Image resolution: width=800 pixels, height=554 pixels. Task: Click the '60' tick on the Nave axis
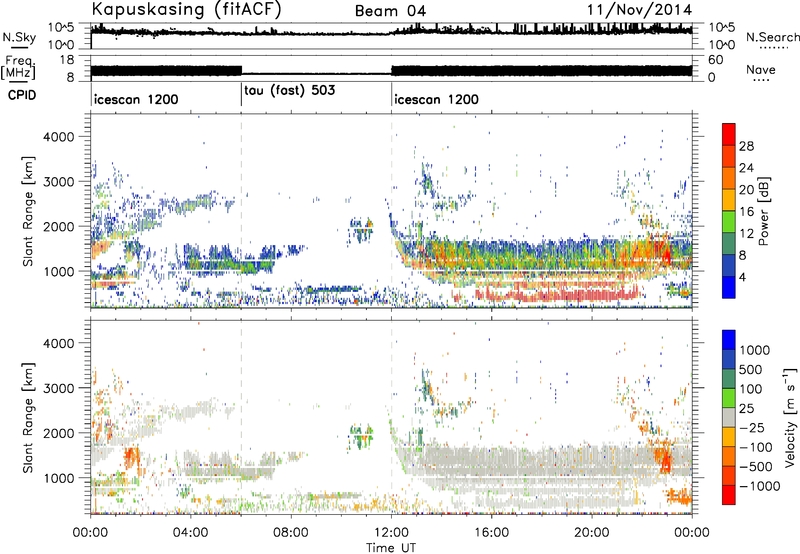[x=716, y=60]
